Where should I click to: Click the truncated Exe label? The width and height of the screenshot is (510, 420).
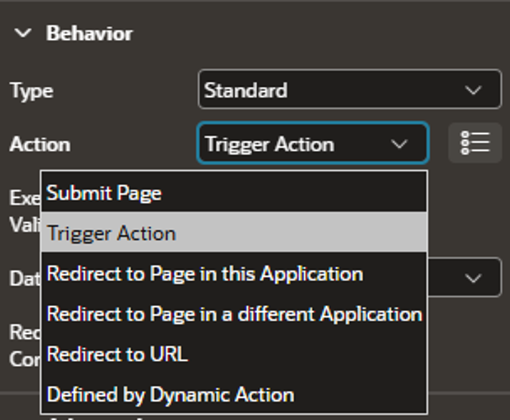point(25,198)
